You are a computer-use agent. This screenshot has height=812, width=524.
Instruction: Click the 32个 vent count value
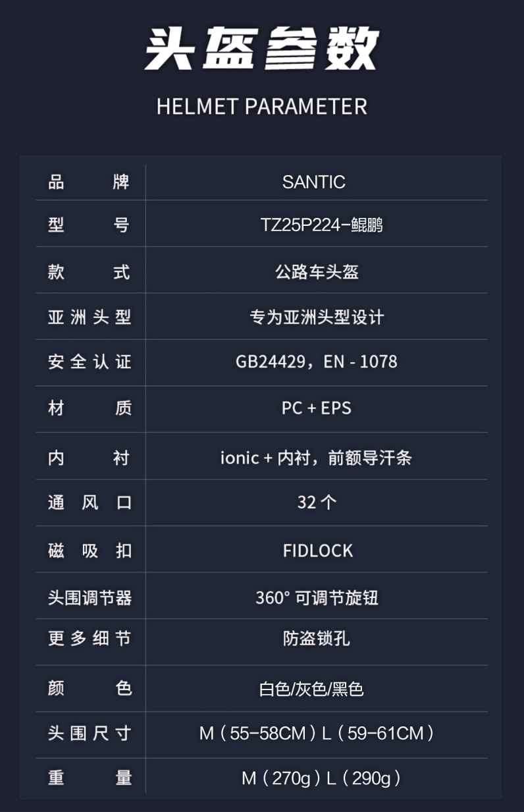tap(317, 502)
